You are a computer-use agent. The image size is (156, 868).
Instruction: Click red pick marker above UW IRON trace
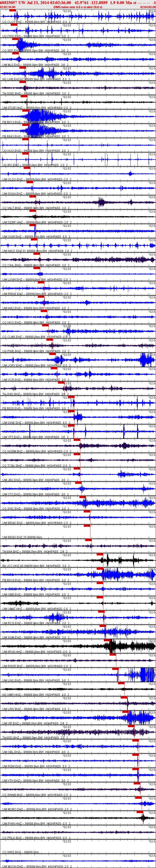[x=107, y=640]
